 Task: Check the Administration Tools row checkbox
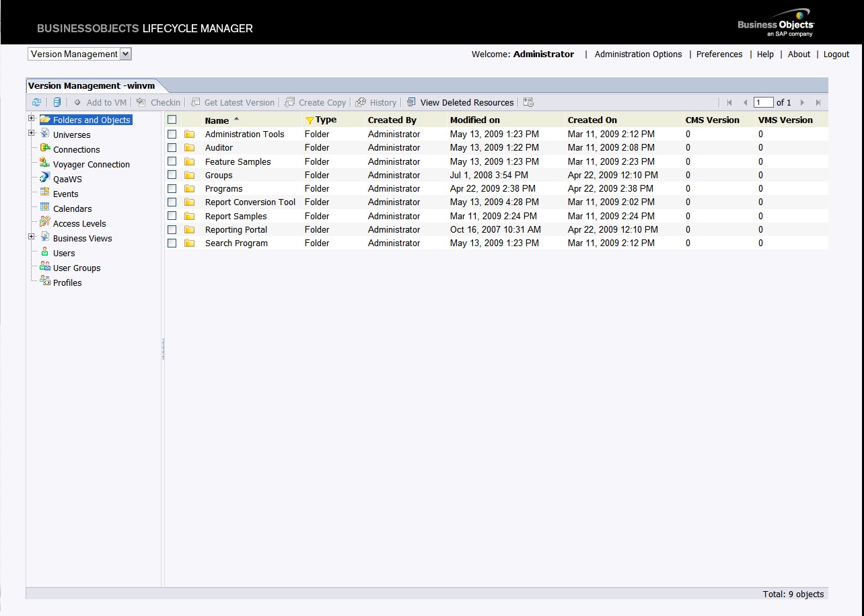click(172, 134)
